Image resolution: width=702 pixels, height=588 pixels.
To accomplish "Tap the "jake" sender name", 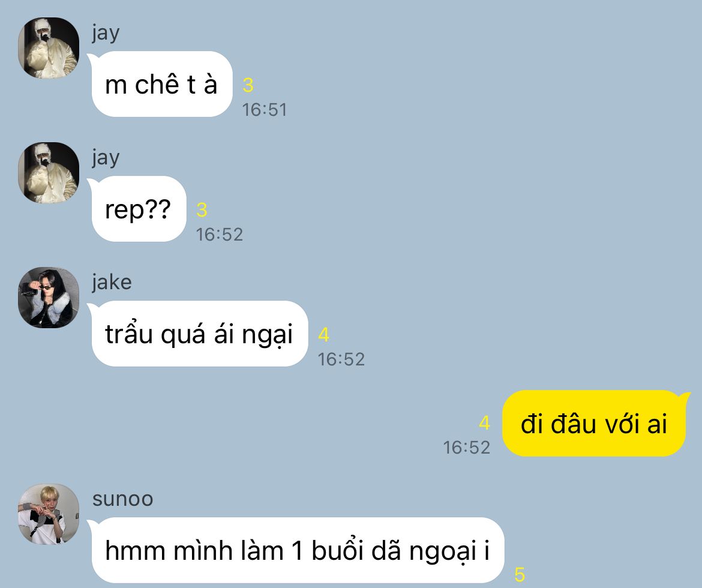I will (x=112, y=282).
